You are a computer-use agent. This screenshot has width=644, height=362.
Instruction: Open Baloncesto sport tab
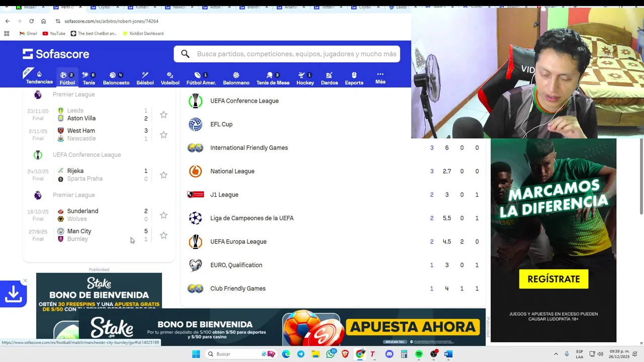click(x=116, y=78)
